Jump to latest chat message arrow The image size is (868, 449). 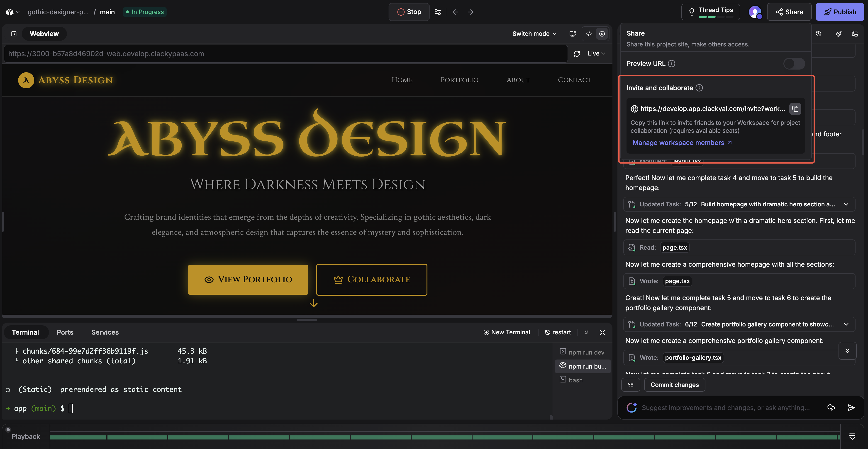pyautogui.click(x=847, y=351)
